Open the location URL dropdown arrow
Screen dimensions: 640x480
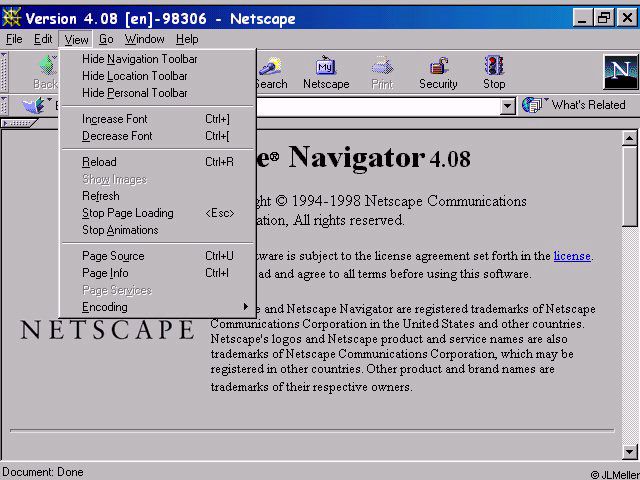click(x=507, y=106)
